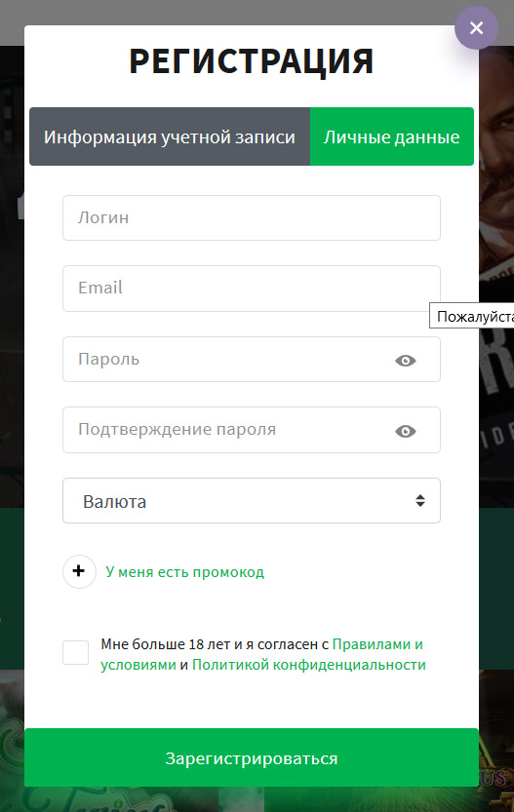Click the plus icon for promo code
The image size is (514, 812).
pyautogui.click(x=79, y=571)
